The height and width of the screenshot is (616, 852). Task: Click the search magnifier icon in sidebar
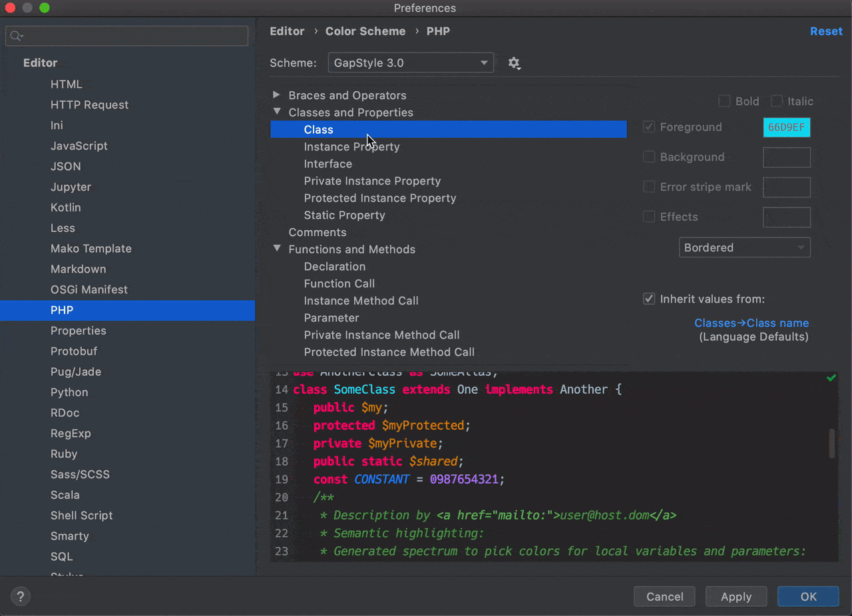(17, 36)
